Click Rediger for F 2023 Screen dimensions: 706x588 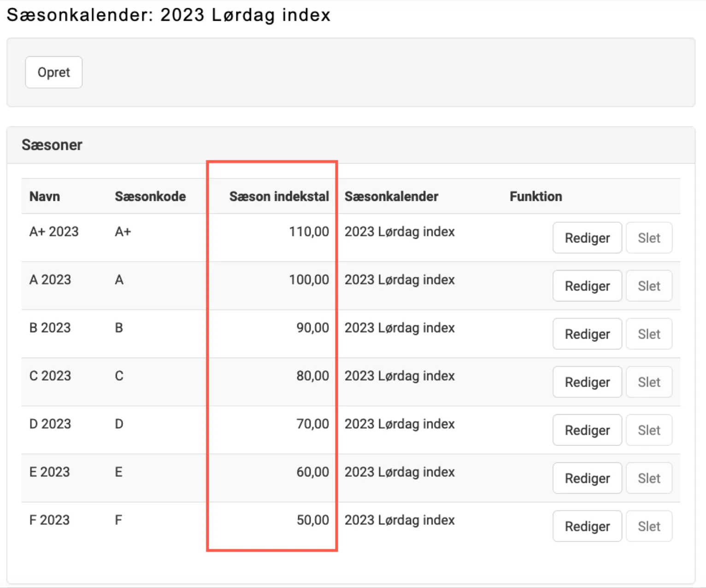(x=587, y=526)
